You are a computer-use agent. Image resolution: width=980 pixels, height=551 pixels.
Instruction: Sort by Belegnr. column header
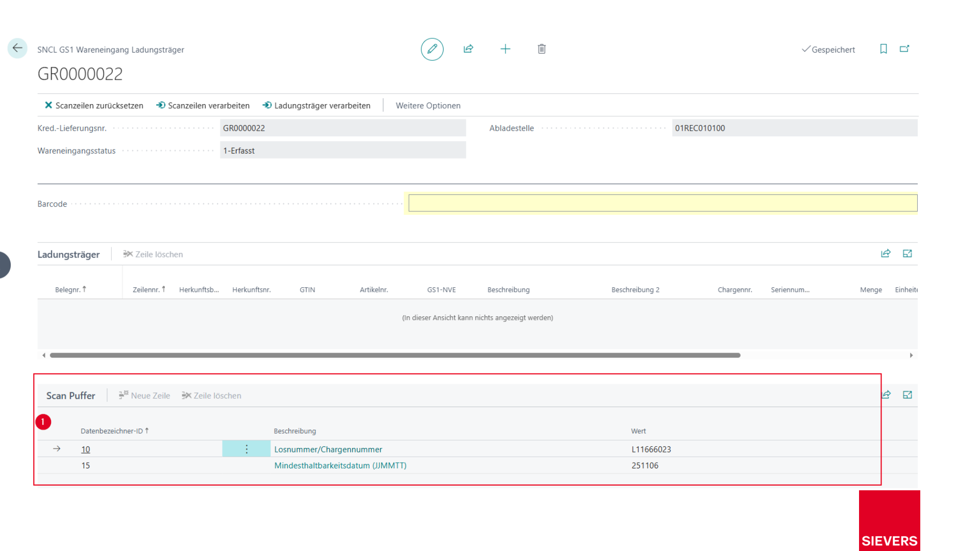(x=70, y=290)
